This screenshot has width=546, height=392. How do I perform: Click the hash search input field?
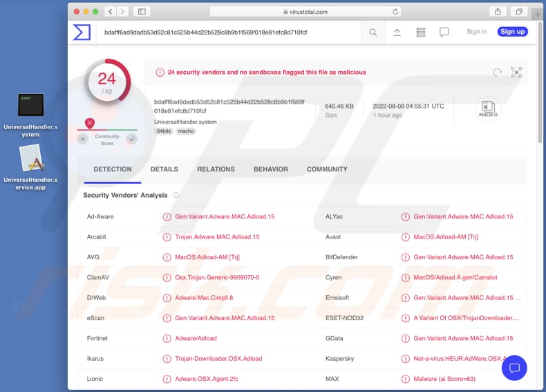[x=229, y=32]
